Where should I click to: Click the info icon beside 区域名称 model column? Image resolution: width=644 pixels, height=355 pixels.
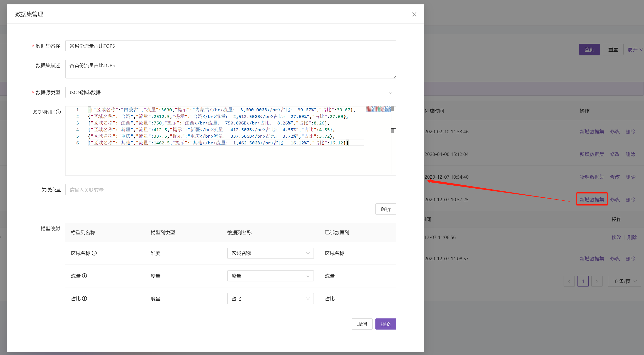tap(94, 253)
